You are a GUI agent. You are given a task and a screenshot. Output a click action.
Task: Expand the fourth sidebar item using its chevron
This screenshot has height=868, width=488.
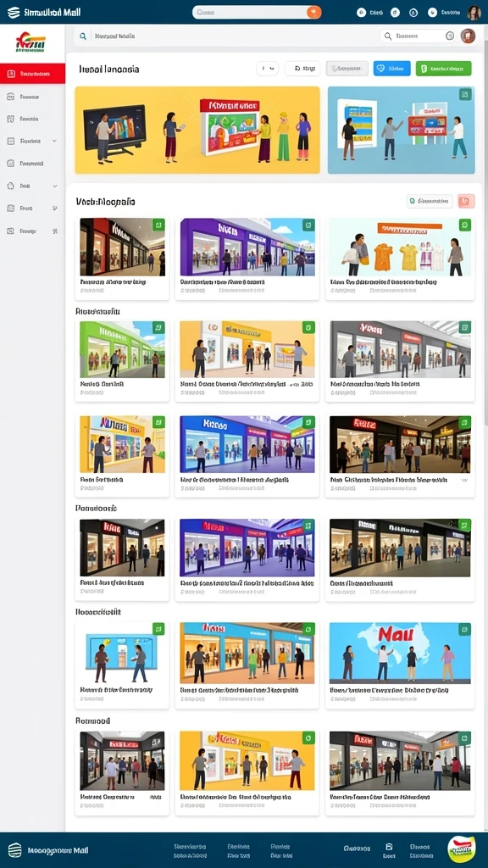(x=54, y=142)
